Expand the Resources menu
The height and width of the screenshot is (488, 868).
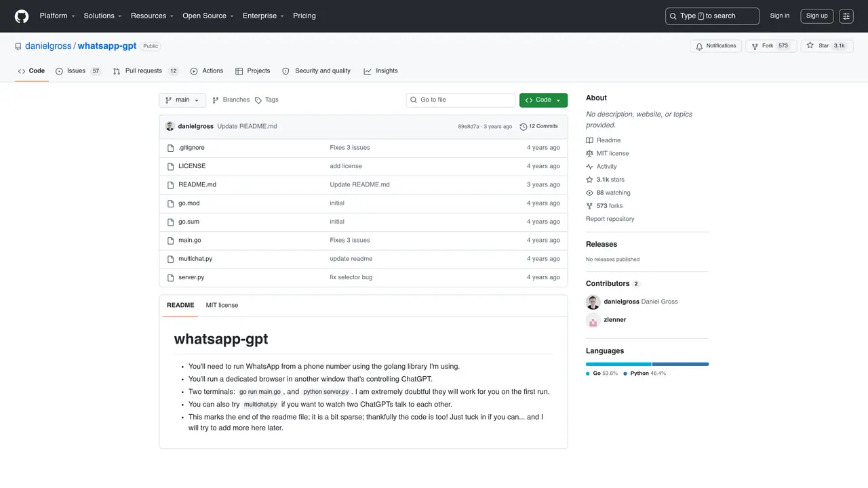[x=152, y=16]
